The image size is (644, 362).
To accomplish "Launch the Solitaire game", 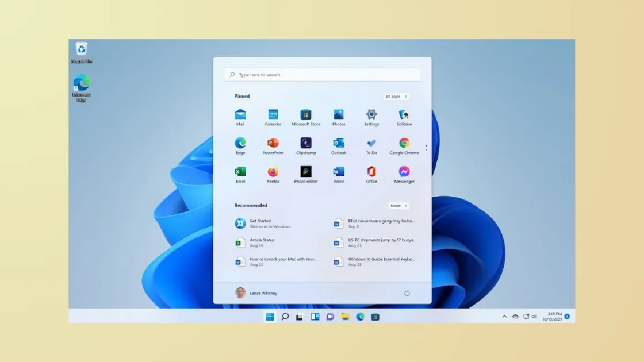I will click(x=404, y=116).
